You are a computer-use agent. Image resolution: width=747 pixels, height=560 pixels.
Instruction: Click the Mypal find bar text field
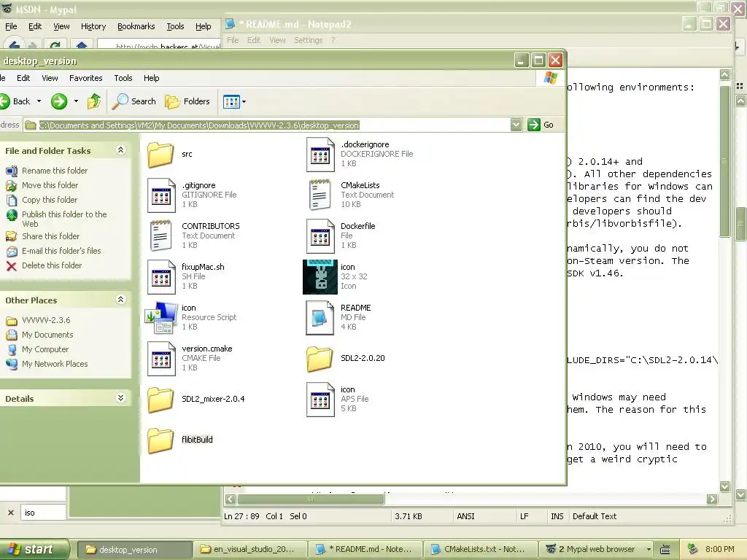point(43,513)
